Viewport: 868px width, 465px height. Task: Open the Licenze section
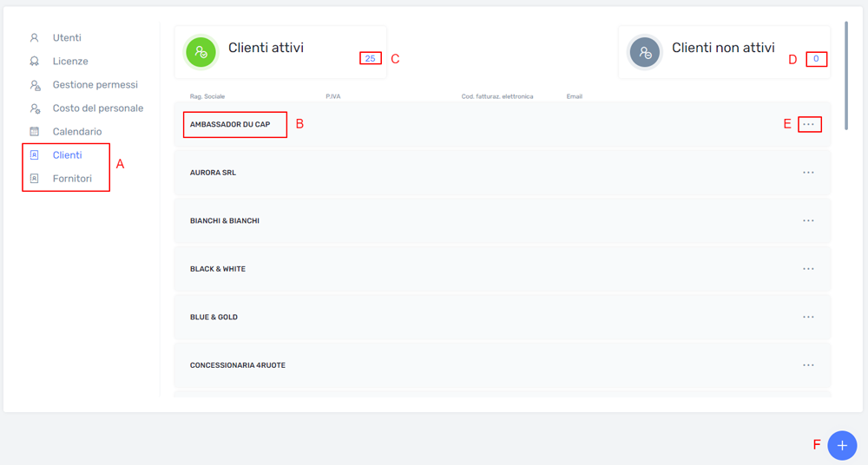click(70, 62)
